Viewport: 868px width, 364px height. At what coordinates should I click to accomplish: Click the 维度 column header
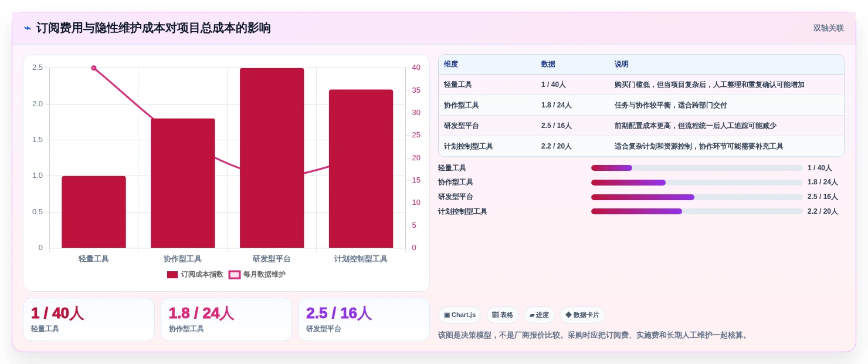pos(451,65)
